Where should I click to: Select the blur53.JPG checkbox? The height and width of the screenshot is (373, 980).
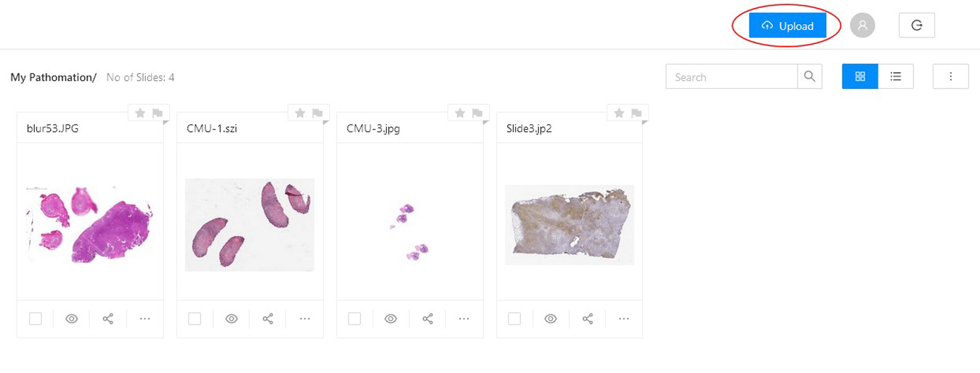pos(35,319)
